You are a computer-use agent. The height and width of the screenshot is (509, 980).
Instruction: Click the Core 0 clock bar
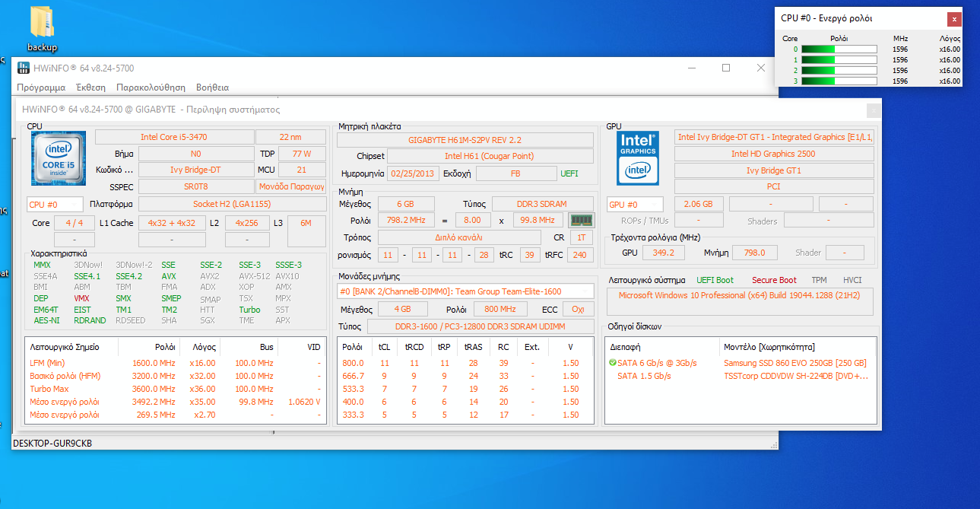coord(839,49)
